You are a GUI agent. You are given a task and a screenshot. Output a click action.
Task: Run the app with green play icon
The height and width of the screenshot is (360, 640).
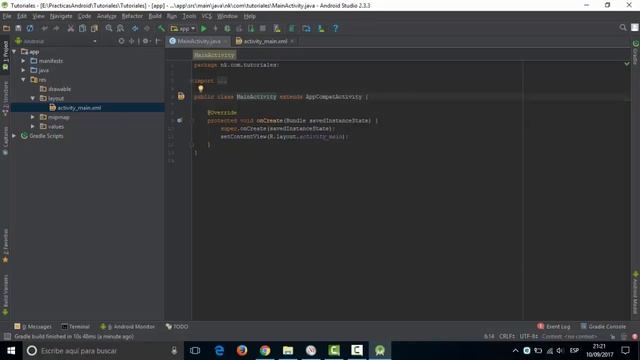point(204,29)
